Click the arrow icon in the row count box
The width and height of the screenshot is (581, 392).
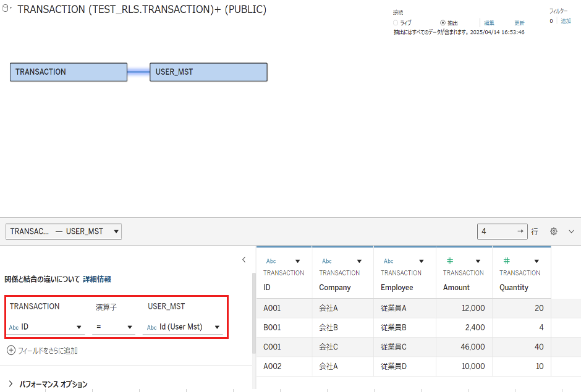519,231
